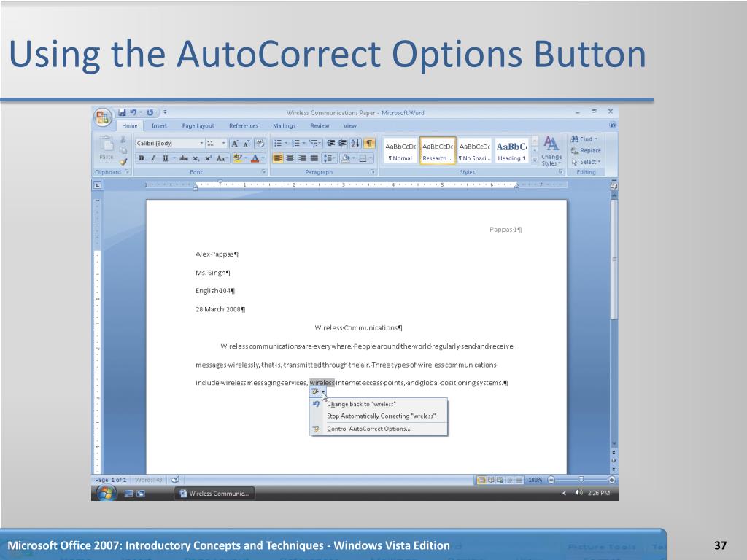Click the Sort icon in Paragraph group
747x560 pixels.
pos(355,144)
